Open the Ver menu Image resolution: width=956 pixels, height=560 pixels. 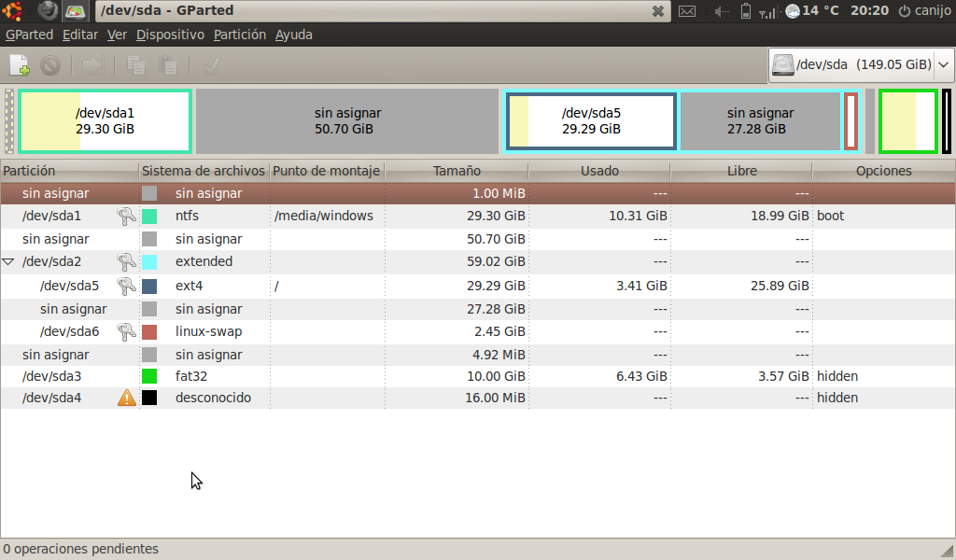[117, 35]
